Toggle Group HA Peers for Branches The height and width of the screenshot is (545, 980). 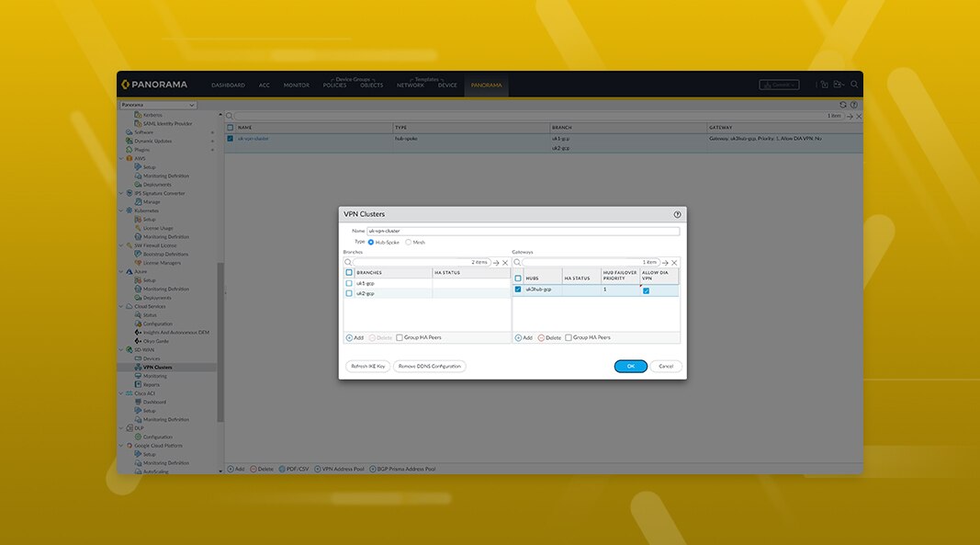click(x=399, y=337)
